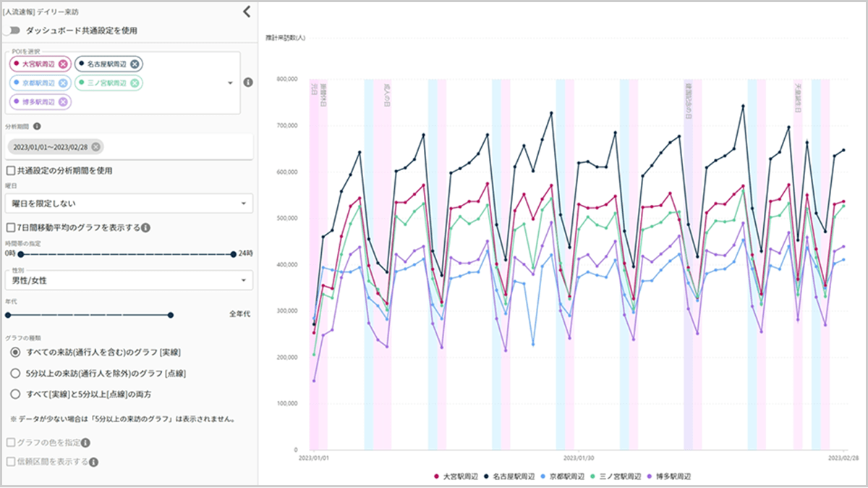
Task: Check 共通設定の分析期間を使用 checkbox
Action: (11, 171)
